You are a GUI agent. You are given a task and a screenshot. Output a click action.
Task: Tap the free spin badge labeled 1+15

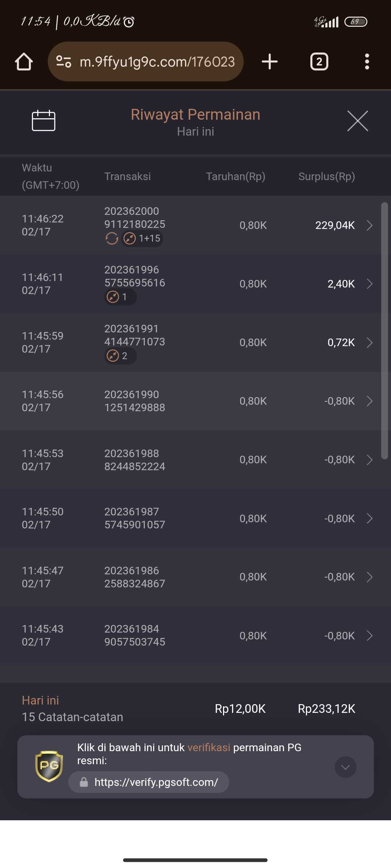(142, 238)
